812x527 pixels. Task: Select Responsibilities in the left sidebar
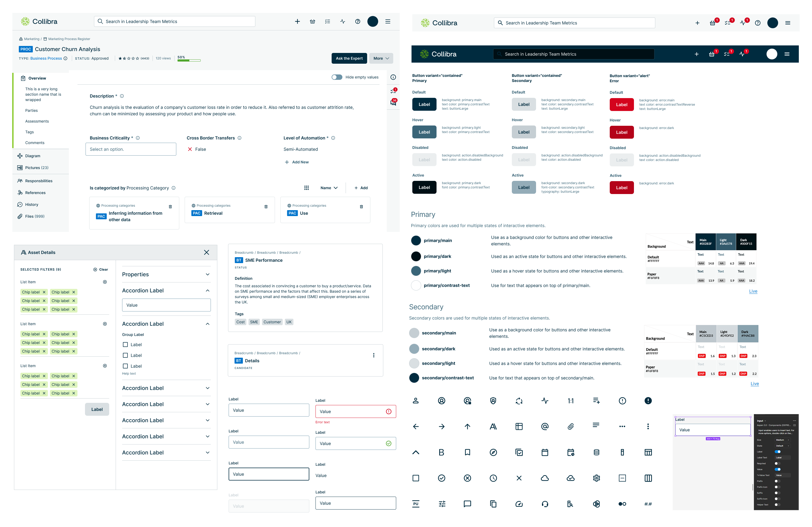tap(38, 181)
